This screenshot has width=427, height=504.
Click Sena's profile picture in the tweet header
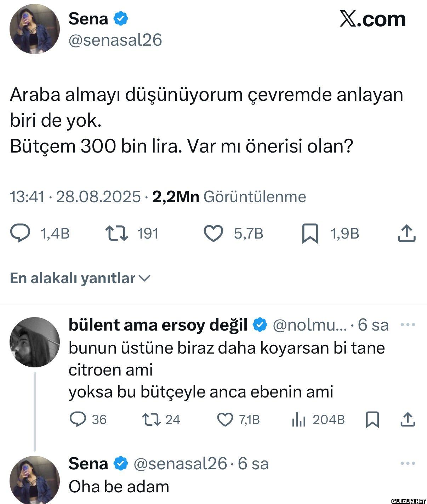pyautogui.click(x=35, y=29)
